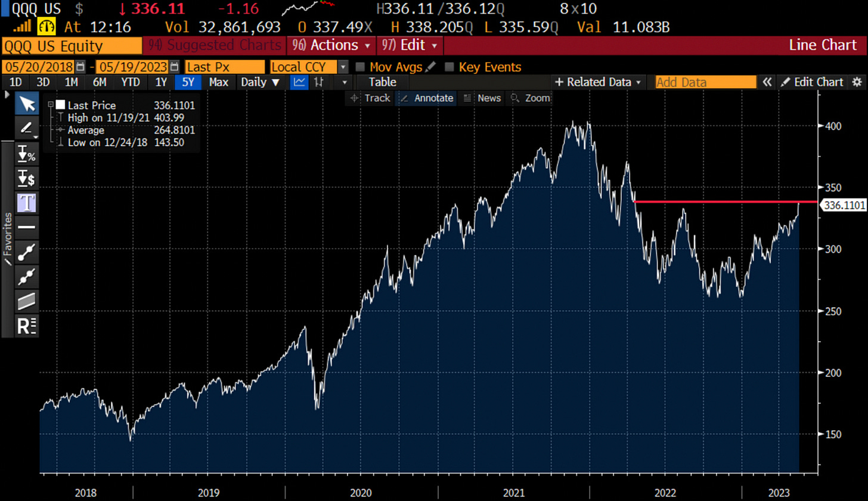Select the Max range tab
The height and width of the screenshot is (501, 868).
tap(219, 82)
